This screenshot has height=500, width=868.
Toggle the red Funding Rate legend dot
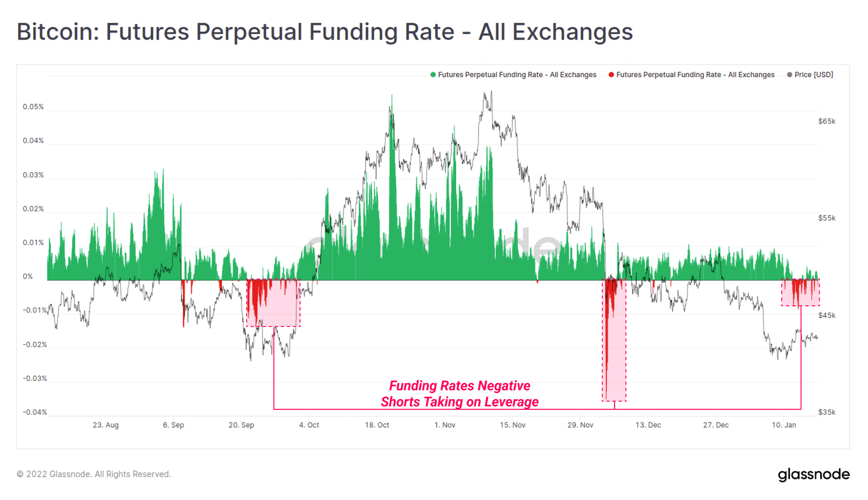tap(611, 75)
